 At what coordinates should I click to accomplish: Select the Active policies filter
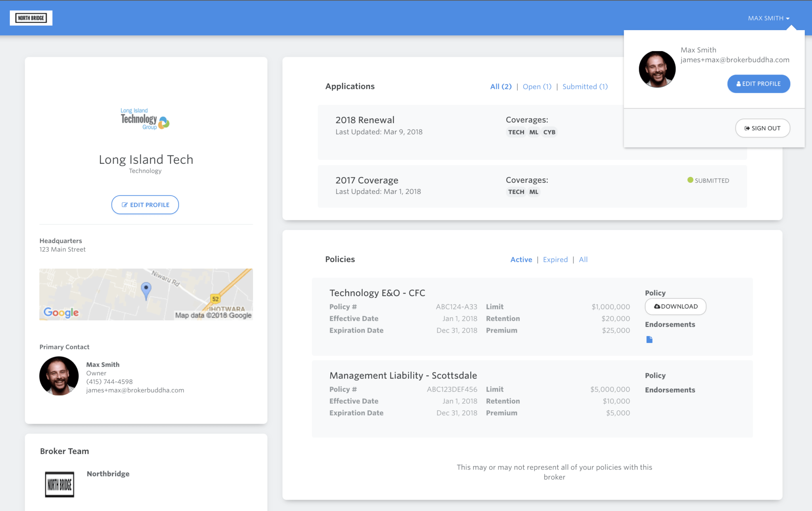pyautogui.click(x=521, y=259)
